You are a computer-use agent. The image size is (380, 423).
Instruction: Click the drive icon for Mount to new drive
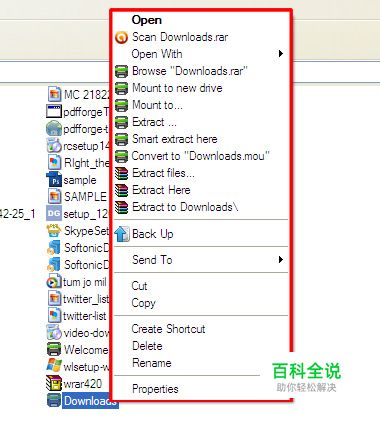[x=121, y=88]
